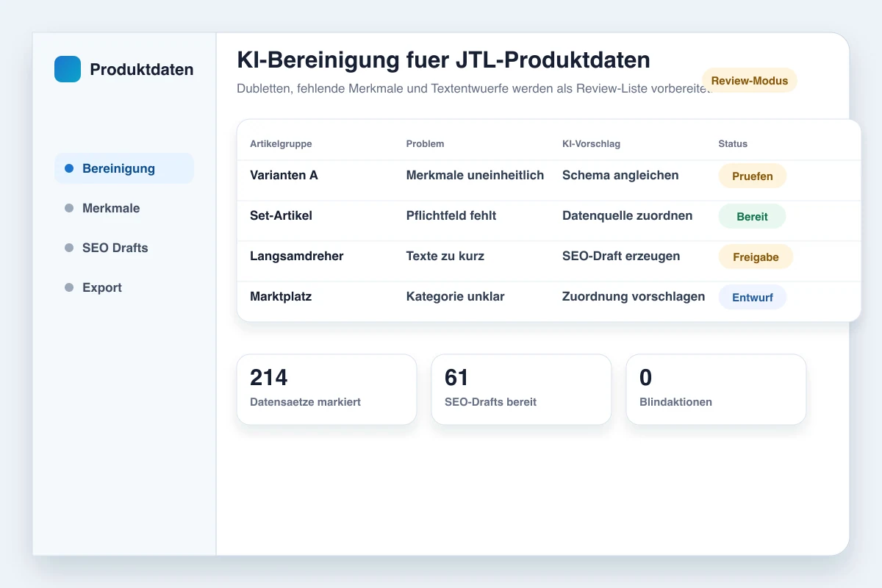Click 'Schema angleichen' suggestion
This screenshot has width=882, height=588.
point(620,175)
